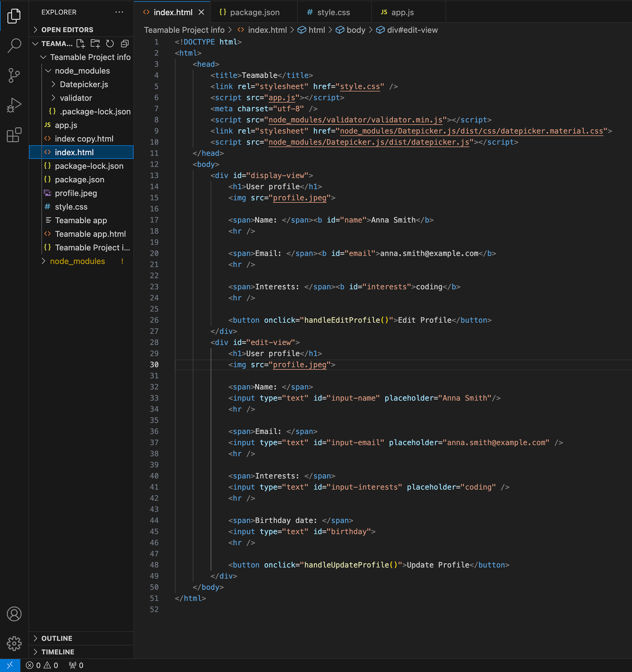Expand the Open Editors section
This screenshot has height=672, width=632.
[81, 30]
